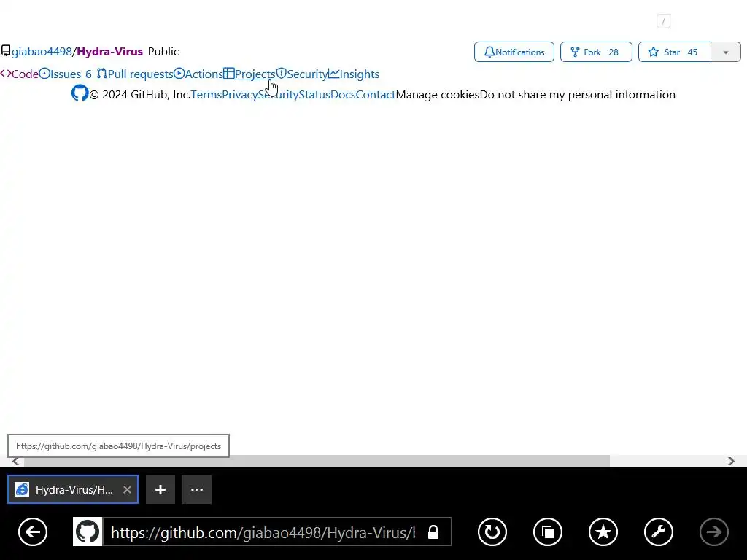
Task: Click the slash search shortcut box
Action: tap(663, 21)
